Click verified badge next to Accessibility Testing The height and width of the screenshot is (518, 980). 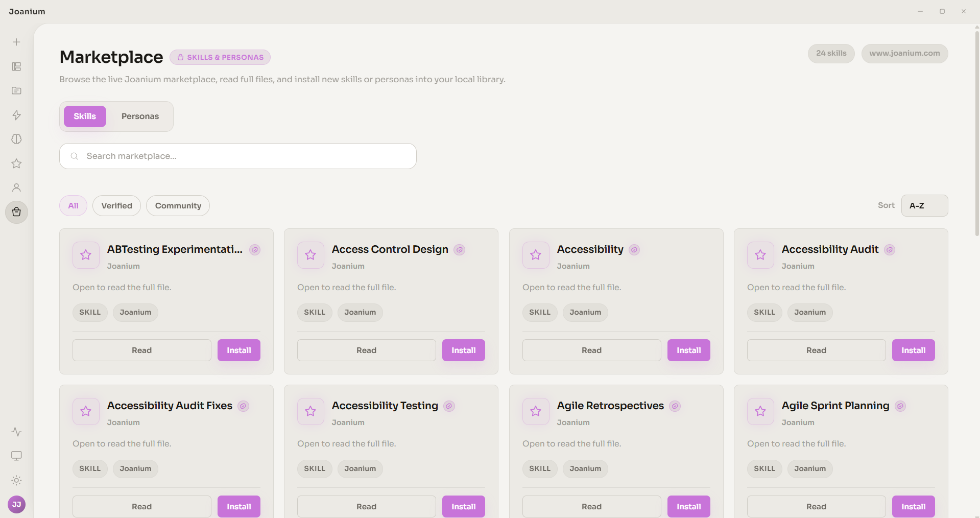click(449, 406)
